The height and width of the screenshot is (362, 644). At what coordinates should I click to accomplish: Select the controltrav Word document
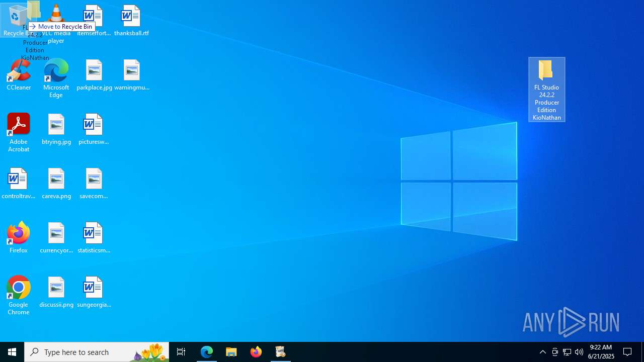[x=19, y=184]
